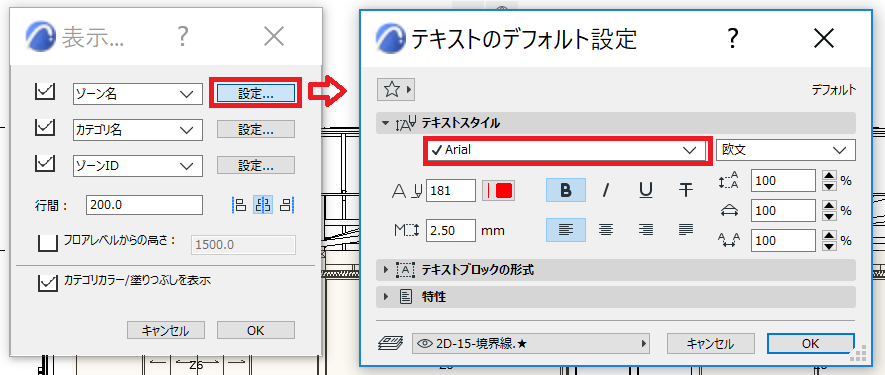
Task: Open help in text default settings dialog
Action: pos(732,39)
